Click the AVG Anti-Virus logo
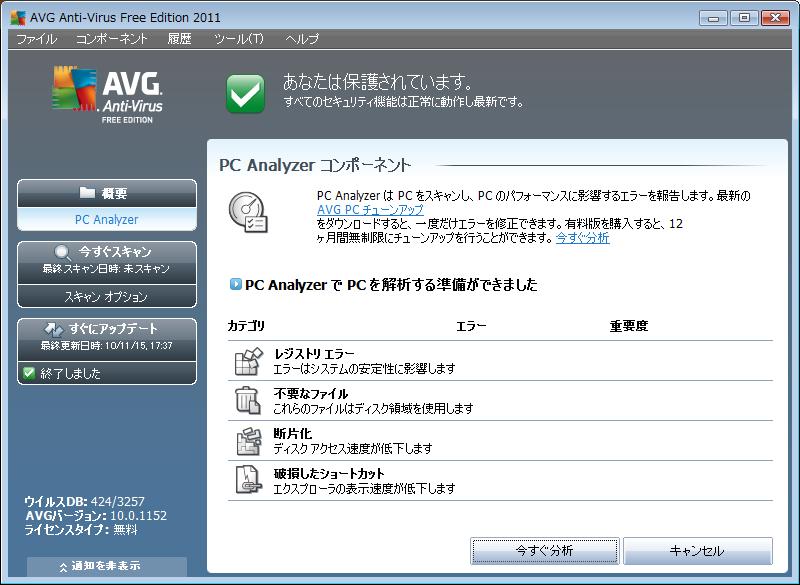 click(107, 94)
